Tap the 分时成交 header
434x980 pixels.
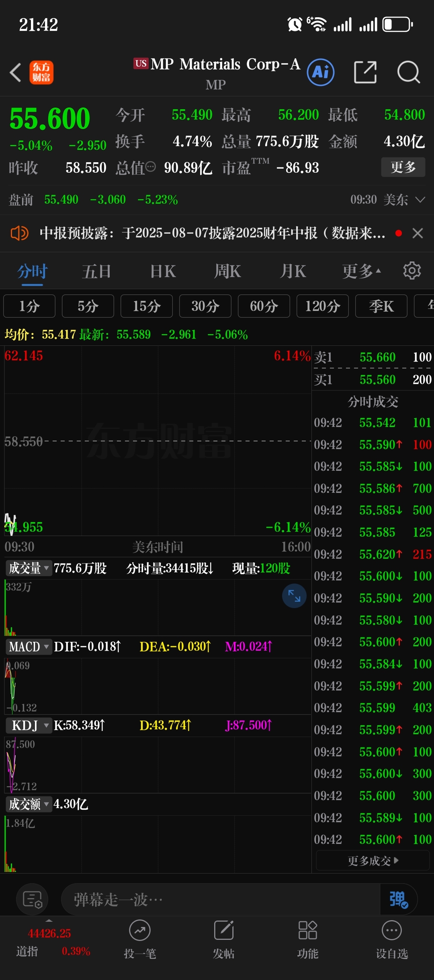(x=373, y=401)
